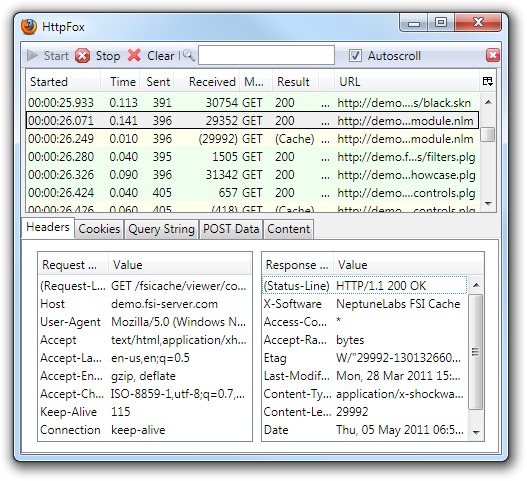The height and width of the screenshot is (481, 527).
Task: Select the Last-Modif... response header row
Action: click(365, 376)
